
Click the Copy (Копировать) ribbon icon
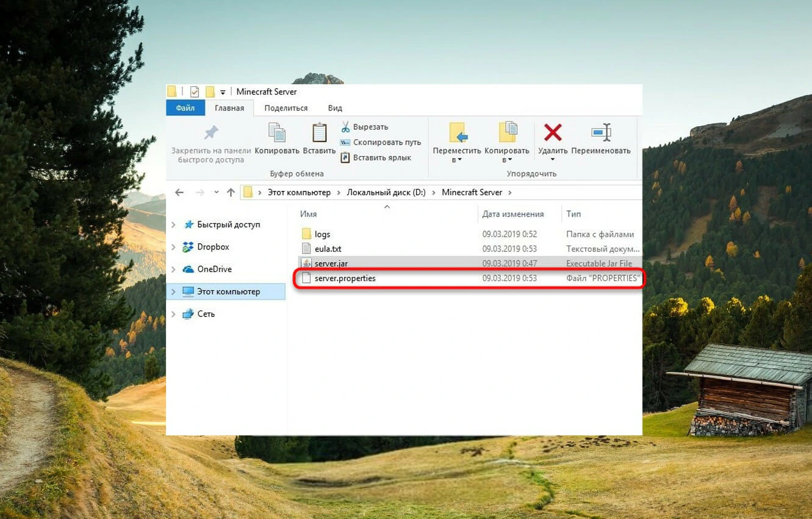(x=277, y=133)
